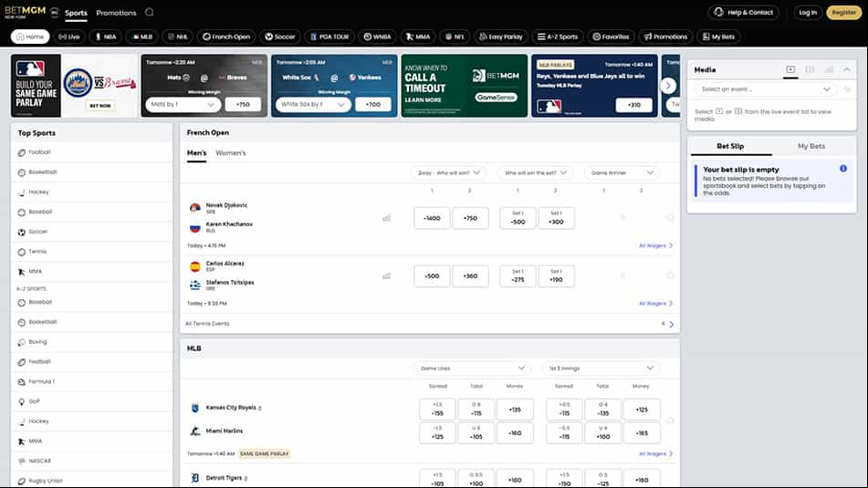
Task: Open the 'White Sox by 1' margin dropdown
Action: (313, 104)
